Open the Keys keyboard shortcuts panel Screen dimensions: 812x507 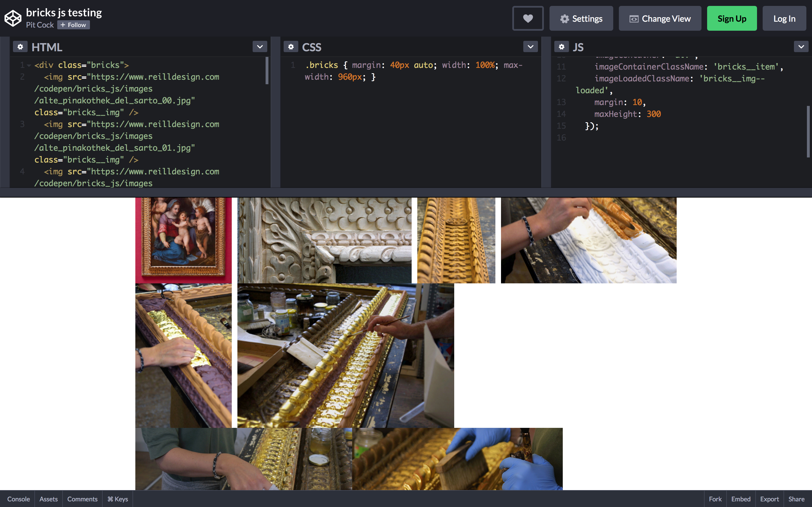[118, 499]
